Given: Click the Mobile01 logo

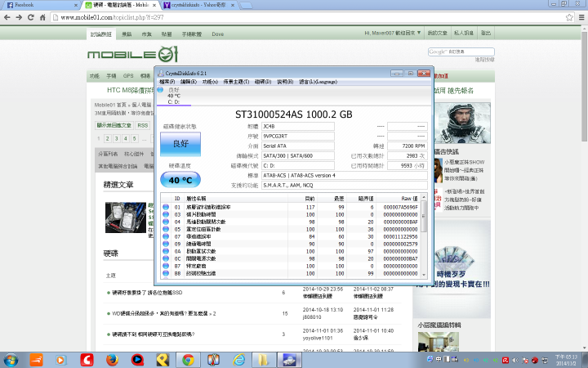Looking at the screenshot, I should (132, 55).
